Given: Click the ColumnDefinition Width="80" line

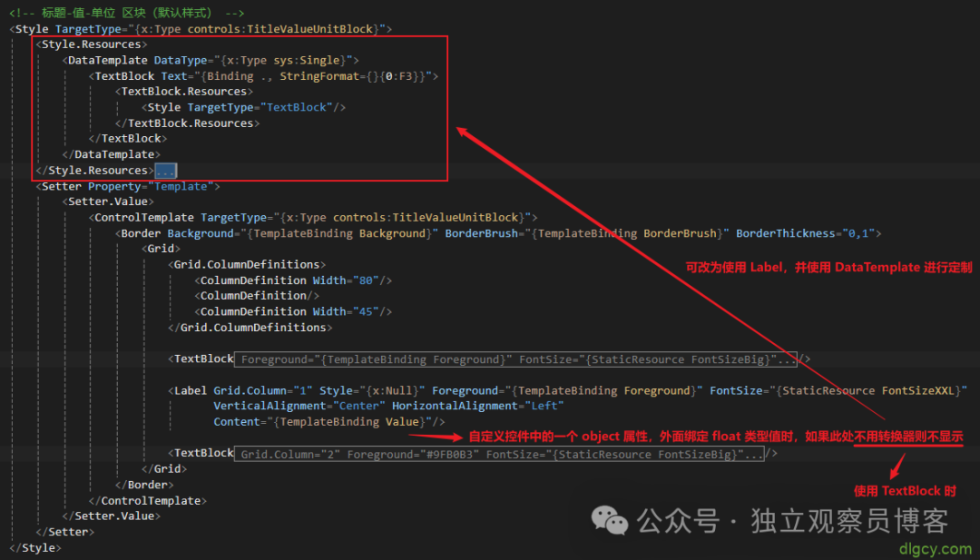Looking at the screenshot, I should pos(293,280).
